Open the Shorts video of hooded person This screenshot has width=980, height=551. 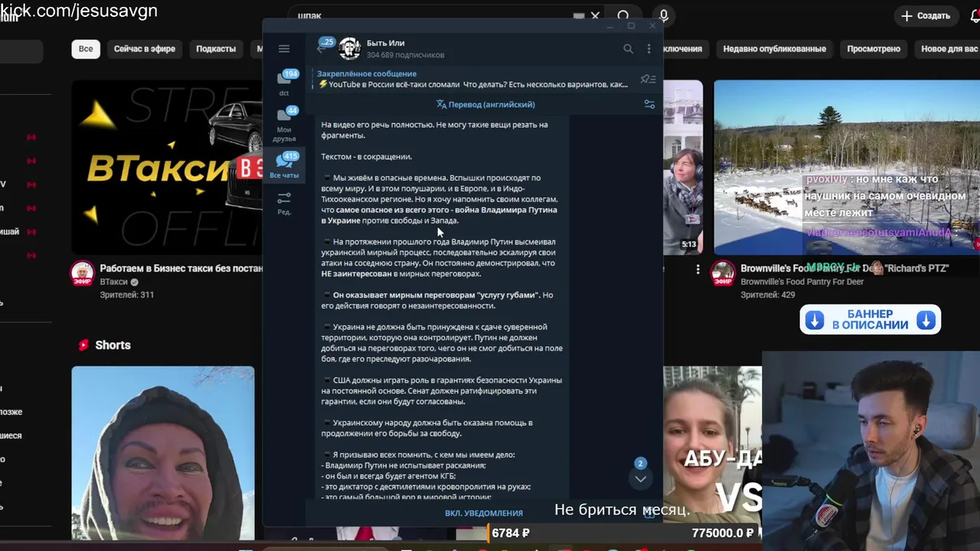tap(163, 453)
